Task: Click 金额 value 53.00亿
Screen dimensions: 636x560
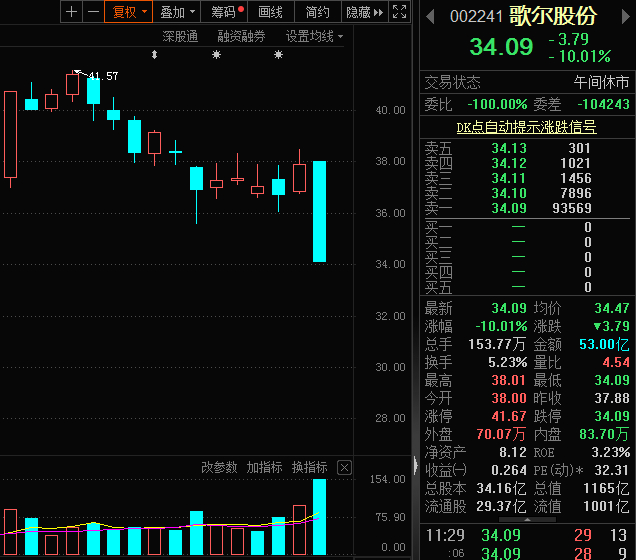Action: pos(604,344)
